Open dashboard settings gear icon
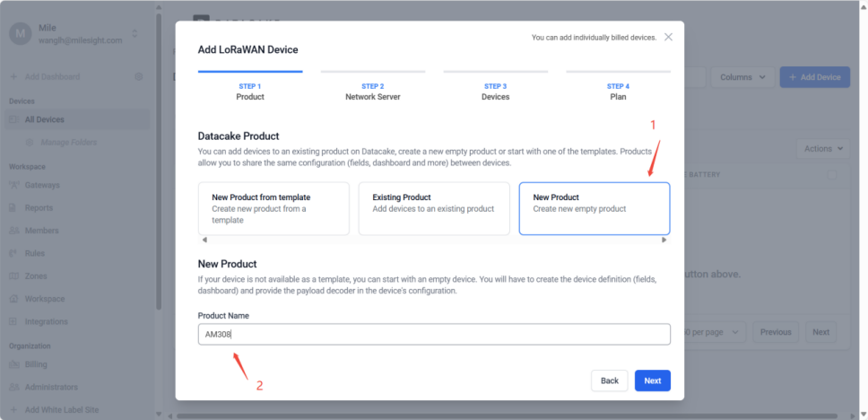This screenshot has width=868, height=420. coord(139,76)
